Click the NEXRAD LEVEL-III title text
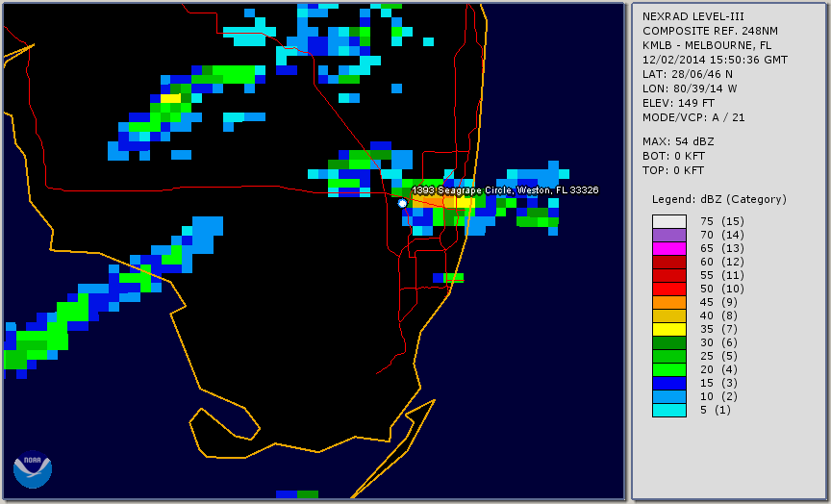The width and height of the screenshot is (831, 504). 693,16
